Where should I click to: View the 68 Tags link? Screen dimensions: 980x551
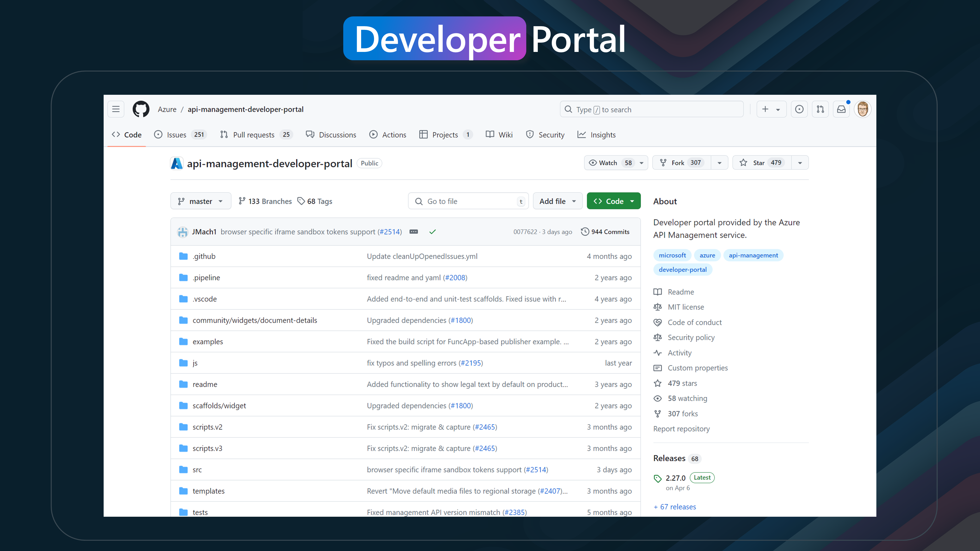(x=315, y=201)
